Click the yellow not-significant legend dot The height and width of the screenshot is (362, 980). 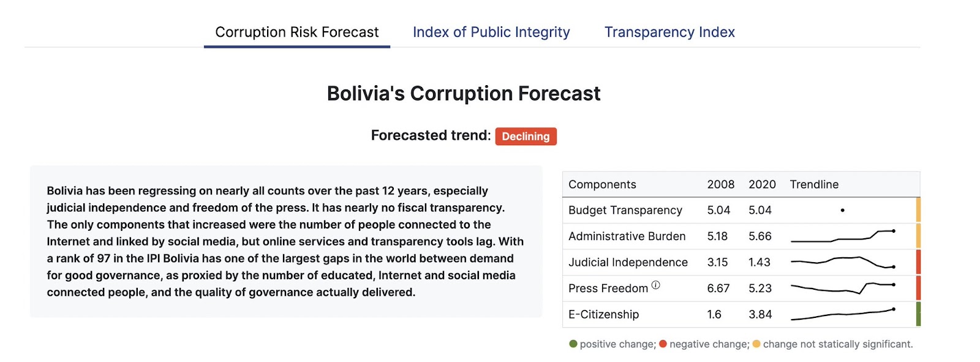pos(756,344)
